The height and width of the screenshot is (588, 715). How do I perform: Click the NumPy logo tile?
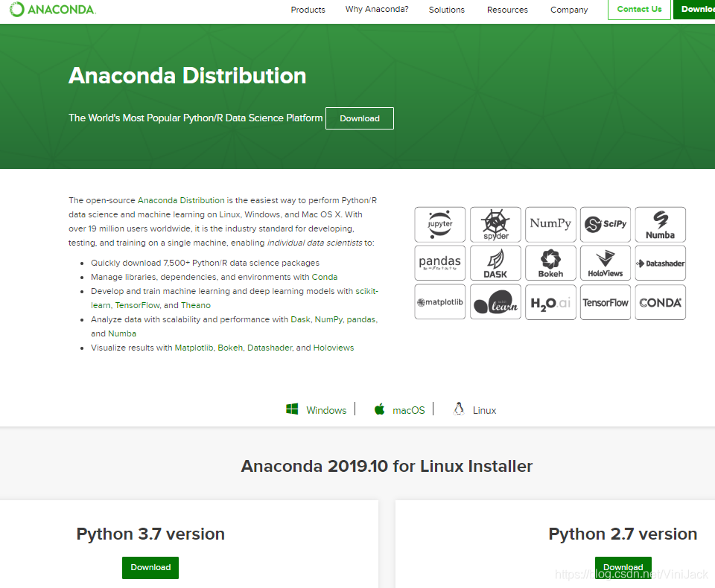coord(550,224)
